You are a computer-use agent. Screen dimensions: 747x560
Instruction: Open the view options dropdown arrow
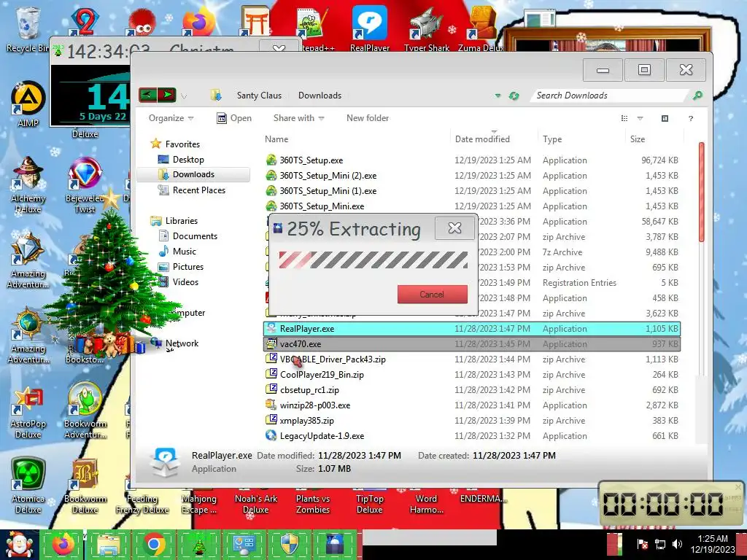point(640,119)
